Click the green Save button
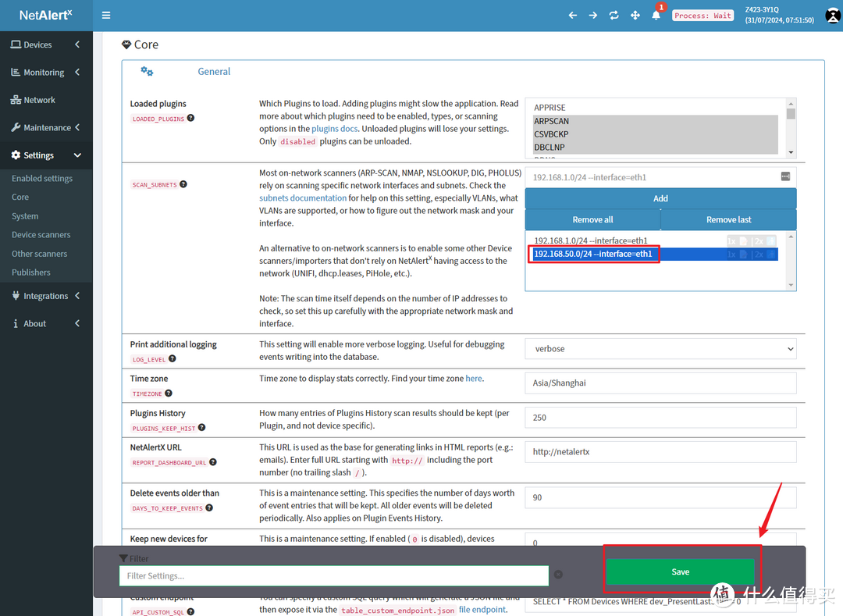Image resolution: width=843 pixels, height=616 pixels. tap(680, 571)
